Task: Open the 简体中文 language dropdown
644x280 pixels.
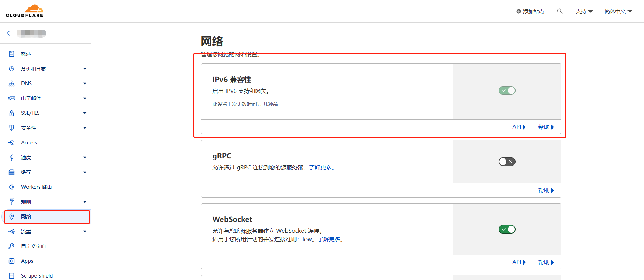Action: click(x=618, y=12)
